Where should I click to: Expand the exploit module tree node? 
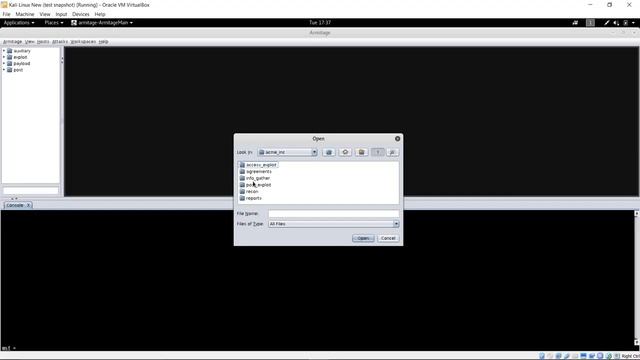4,57
